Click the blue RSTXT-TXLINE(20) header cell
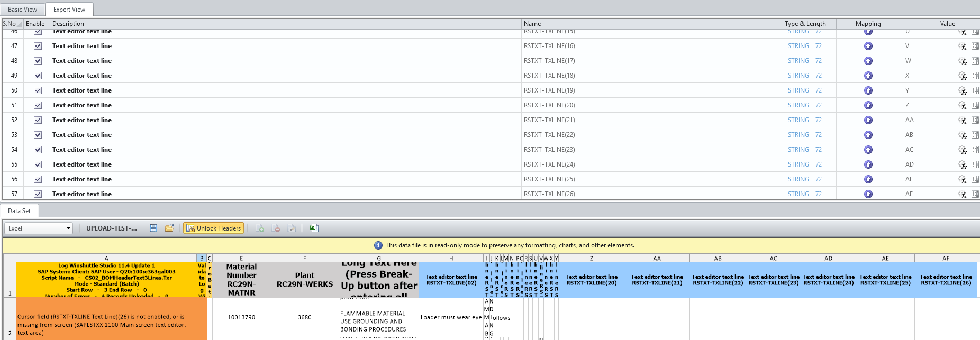The width and height of the screenshot is (980, 340). (591, 280)
